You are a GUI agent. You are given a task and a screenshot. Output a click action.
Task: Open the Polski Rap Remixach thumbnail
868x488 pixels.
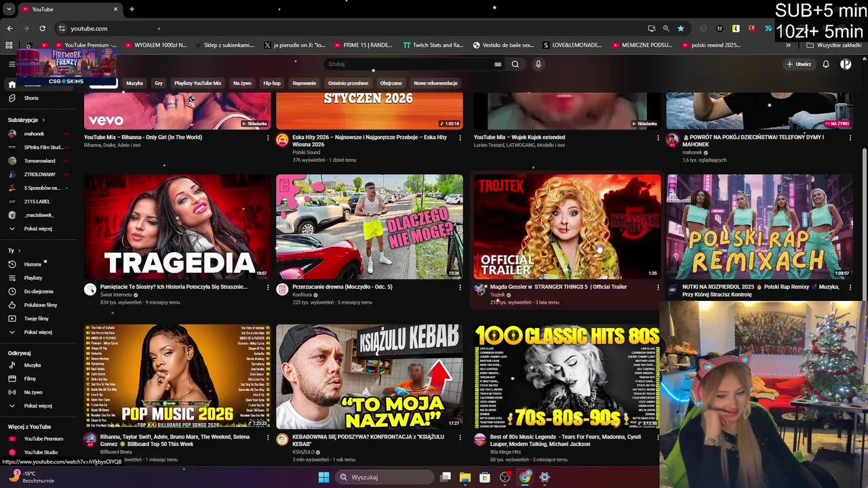click(759, 226)
